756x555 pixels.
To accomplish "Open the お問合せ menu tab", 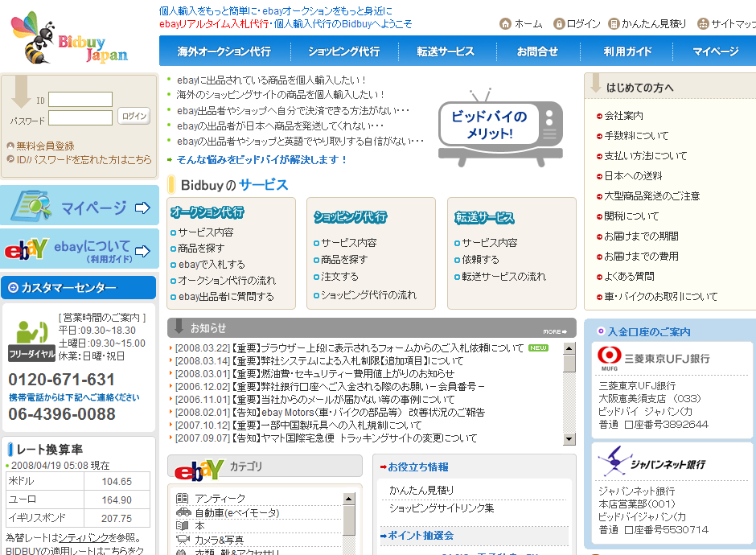I will [x=537, y=51].
